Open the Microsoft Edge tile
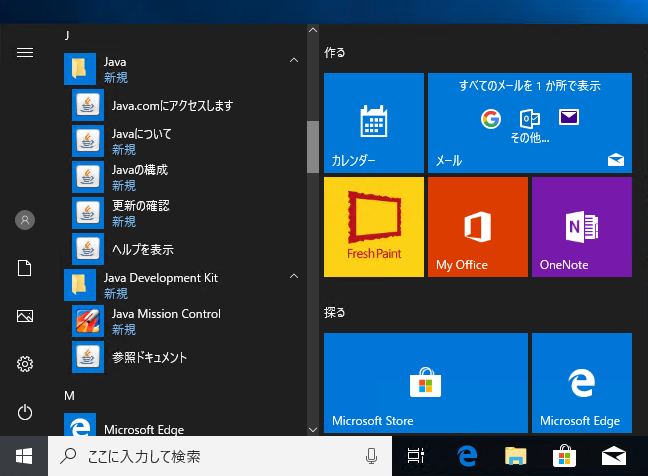This screenshot has height=476, width=648. click(x=582, y=383)
